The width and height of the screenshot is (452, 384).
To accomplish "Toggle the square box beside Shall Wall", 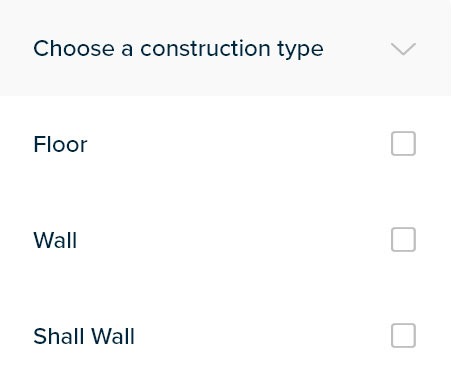I will (403, 335).
